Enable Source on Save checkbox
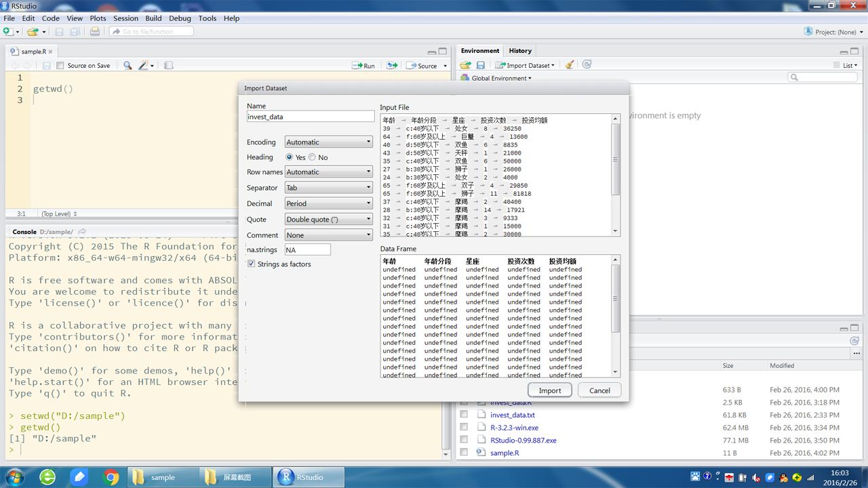The width and height of the screenshot is (868, 488). tap(60, 66)
